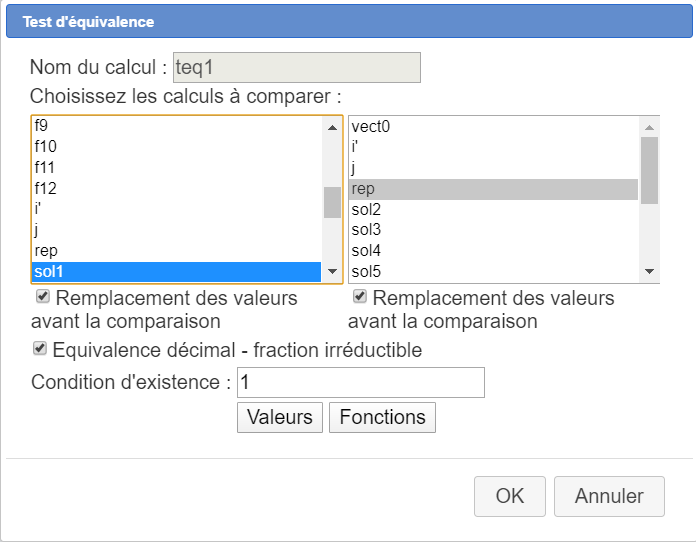The image size is (696, 542).
Task: Click the right list scrollbar thumb
Action: click(649, 170)
